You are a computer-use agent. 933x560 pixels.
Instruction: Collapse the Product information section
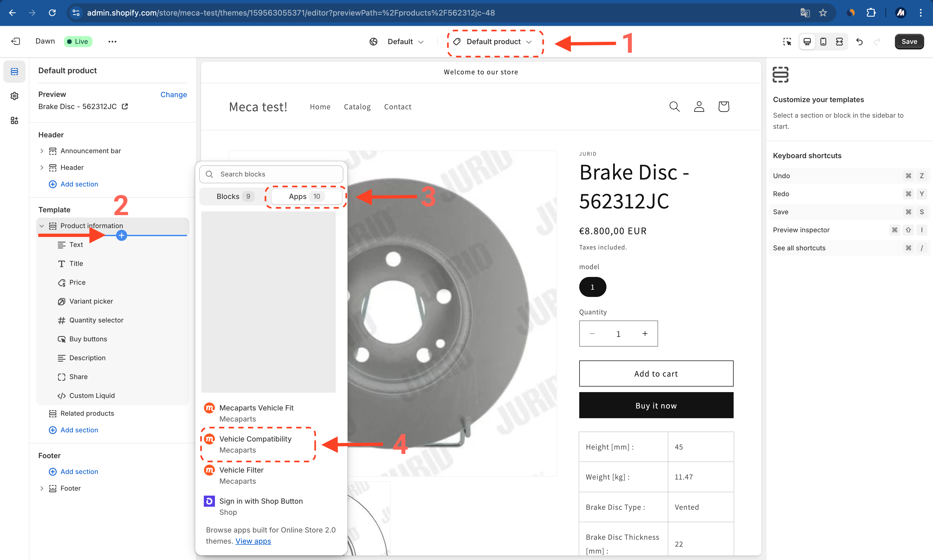click(42, 226)
